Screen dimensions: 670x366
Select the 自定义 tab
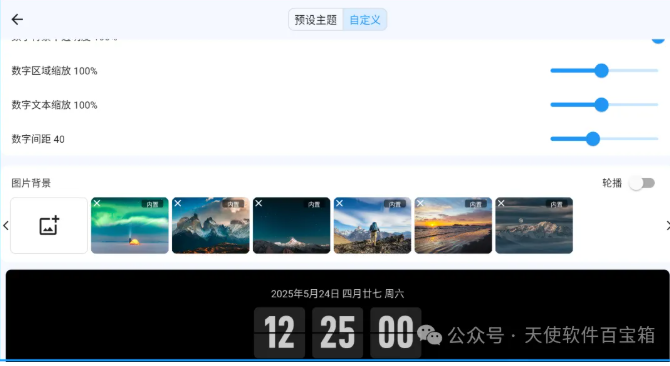pyautogui.click(x=365, y=20)
